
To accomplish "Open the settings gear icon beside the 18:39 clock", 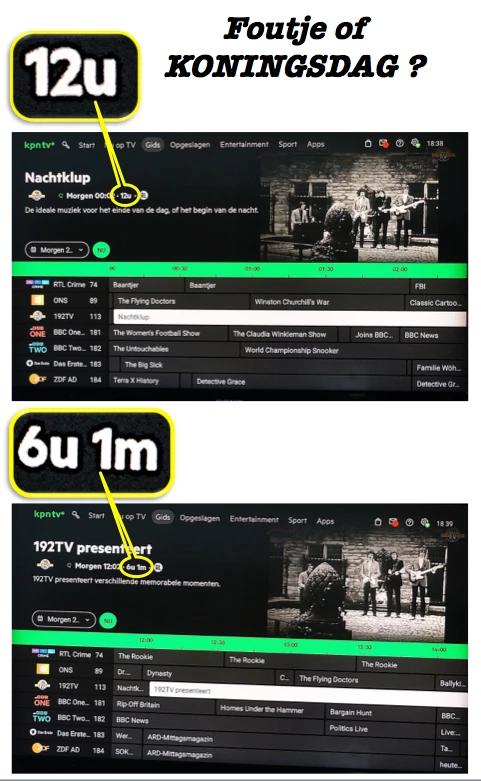I will tap(425, 522).
